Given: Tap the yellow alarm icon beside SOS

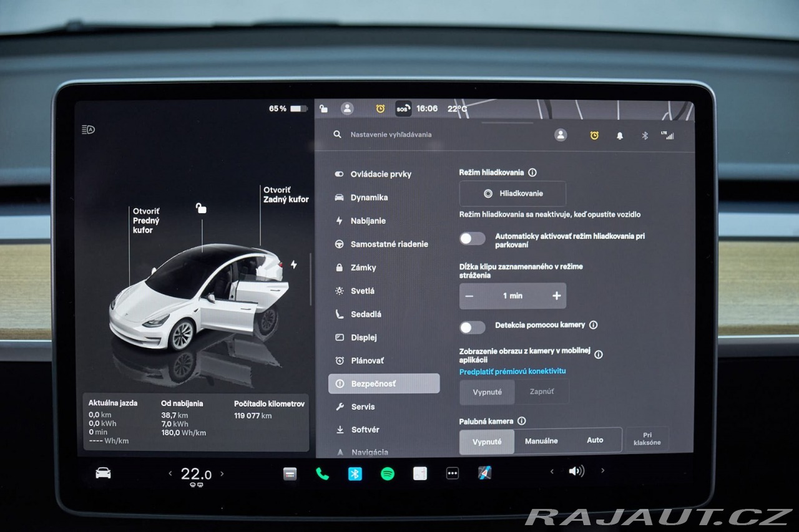Looking at the screenshot, I should [x=380, y=109].
